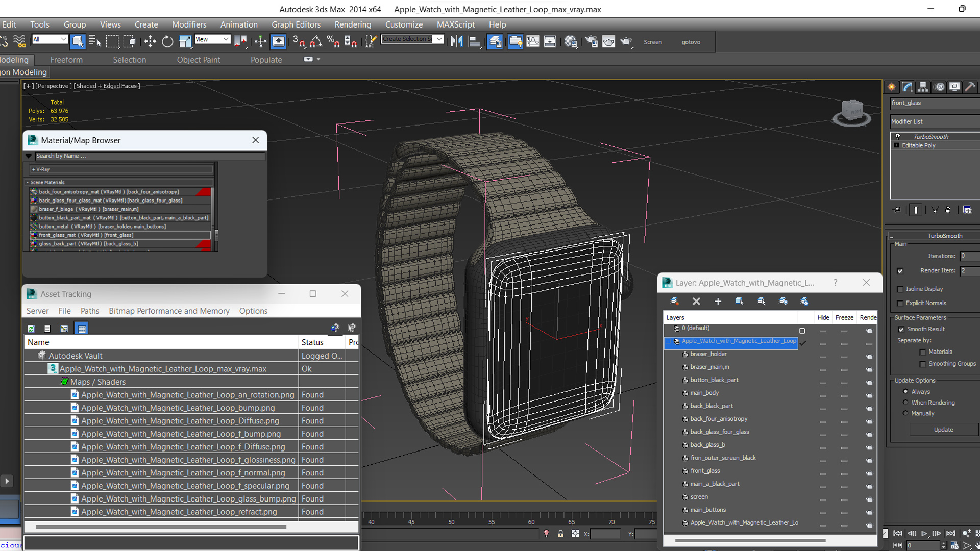Open the MAXScript menu
980x551 pixels.
pyautogui.click(x=456, y=24)
